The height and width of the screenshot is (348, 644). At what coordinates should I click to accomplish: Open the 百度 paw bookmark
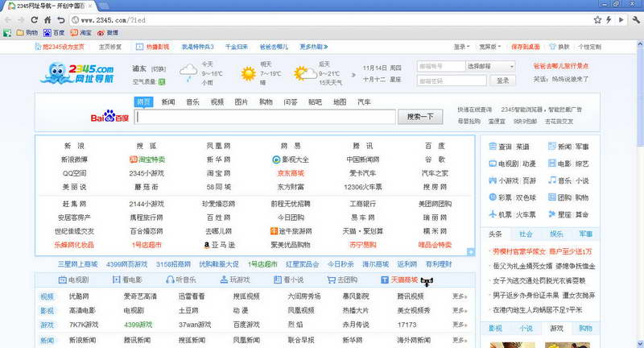click(54, 32)
